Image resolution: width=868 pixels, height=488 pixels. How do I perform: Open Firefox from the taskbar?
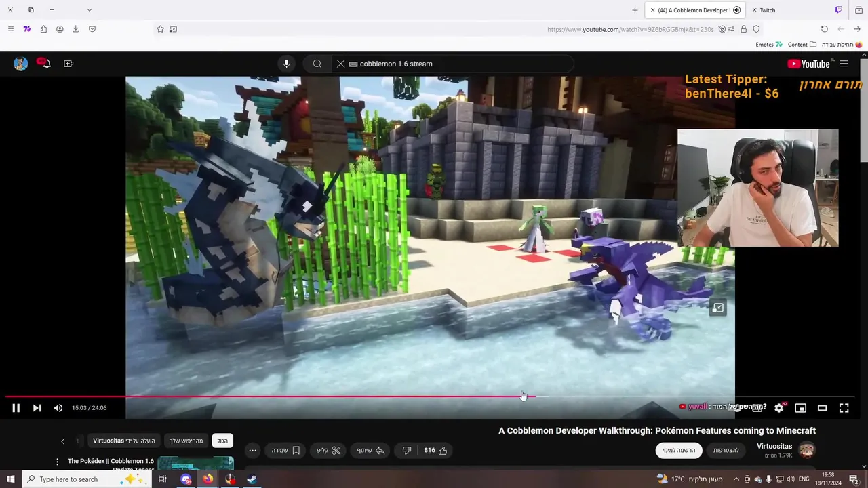208,479
